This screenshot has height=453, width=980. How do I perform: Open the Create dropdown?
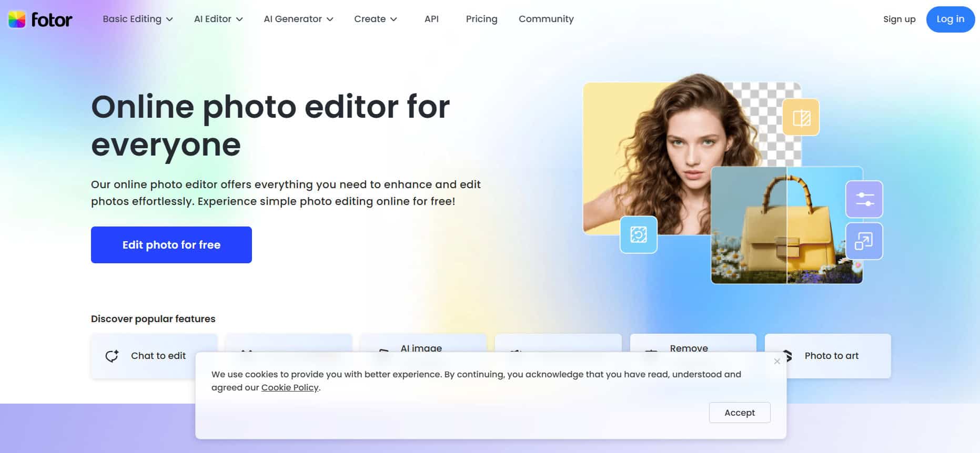coord(375,19)
